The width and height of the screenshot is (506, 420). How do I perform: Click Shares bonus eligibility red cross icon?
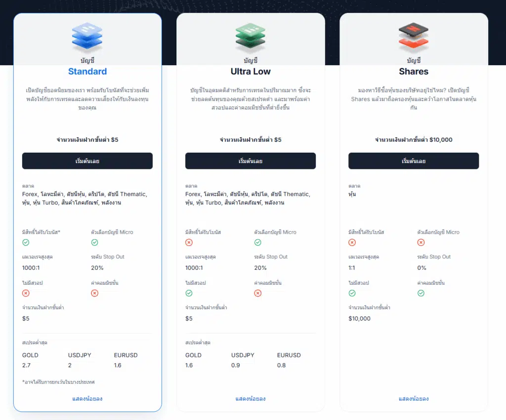[352, 242]
